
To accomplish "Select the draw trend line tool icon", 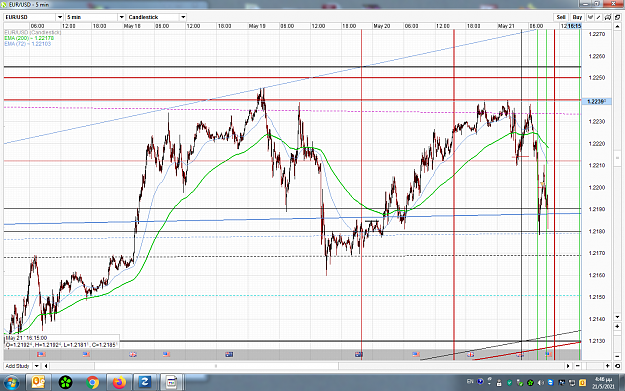I will (599, 17).
